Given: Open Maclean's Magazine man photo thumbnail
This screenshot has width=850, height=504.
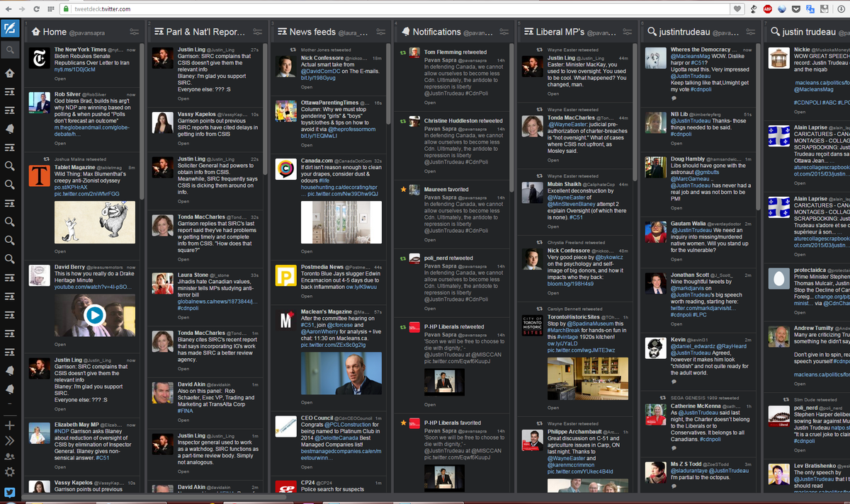Looking at the screenshot, I should point(341,374).
